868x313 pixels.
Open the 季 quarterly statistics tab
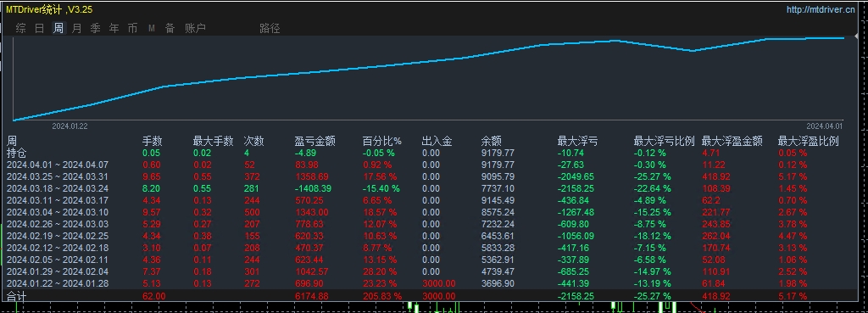click(x=95, y=28)
